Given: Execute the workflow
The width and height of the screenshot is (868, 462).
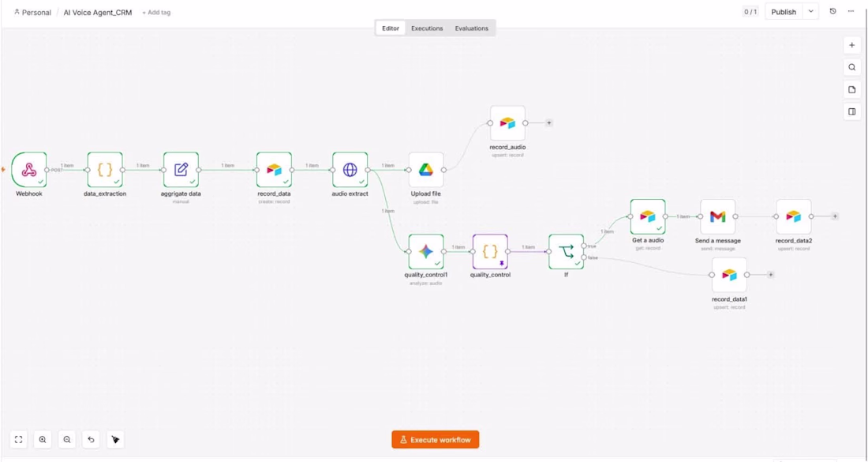Looking at the screenshot, I should click(x=435, y=440).
